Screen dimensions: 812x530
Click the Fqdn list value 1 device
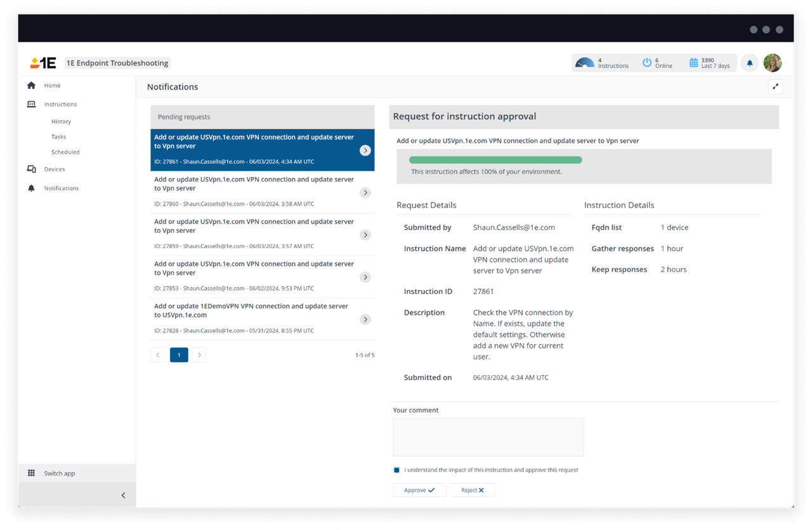(674, 227)
